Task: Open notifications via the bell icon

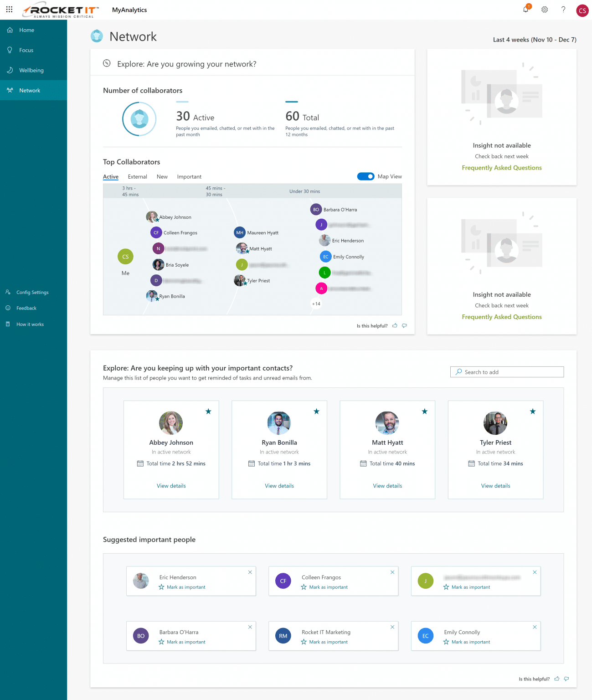Action: 525,10
